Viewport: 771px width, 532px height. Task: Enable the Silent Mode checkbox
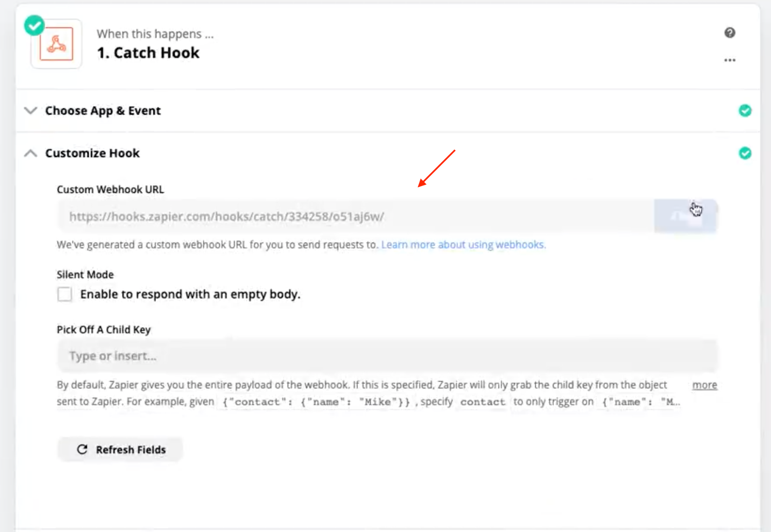[x=65, y=294]
